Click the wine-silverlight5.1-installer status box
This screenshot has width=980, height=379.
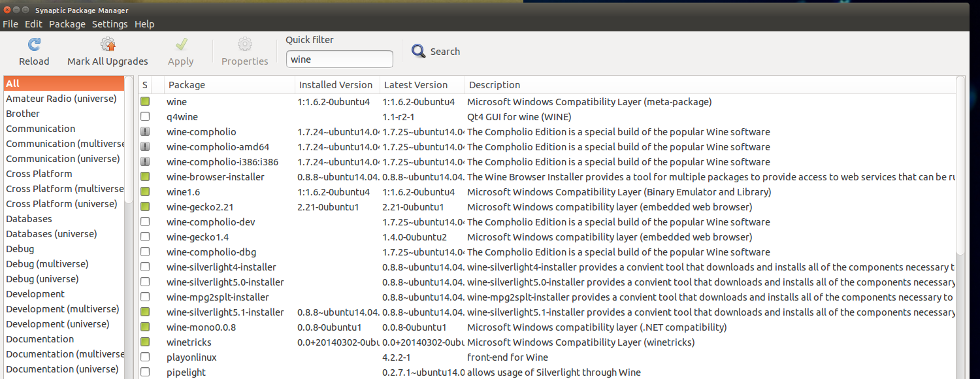point(145,312)
